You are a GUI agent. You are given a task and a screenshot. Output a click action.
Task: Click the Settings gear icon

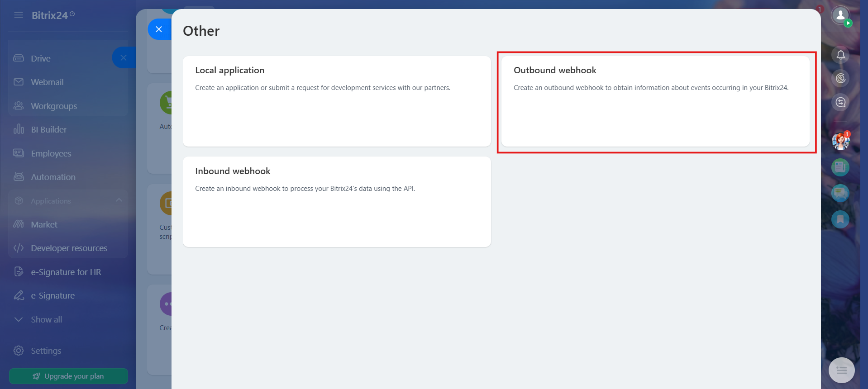(19, 351)
